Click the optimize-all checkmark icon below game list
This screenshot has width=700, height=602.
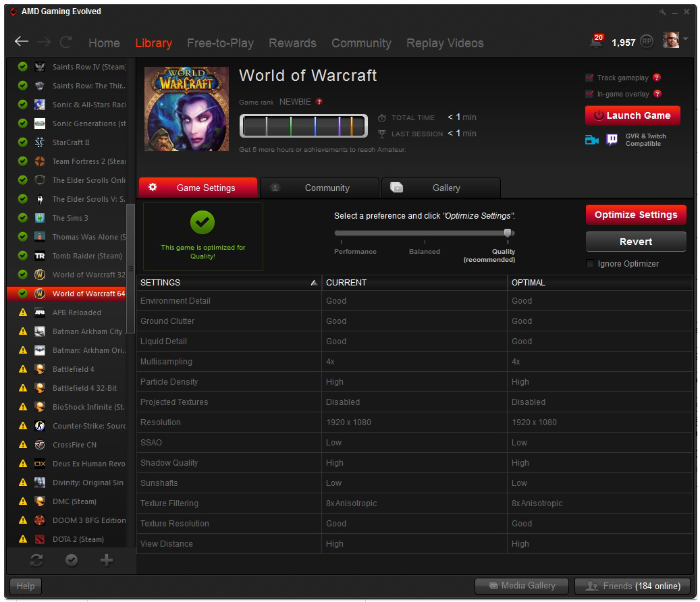pos(71,560)
